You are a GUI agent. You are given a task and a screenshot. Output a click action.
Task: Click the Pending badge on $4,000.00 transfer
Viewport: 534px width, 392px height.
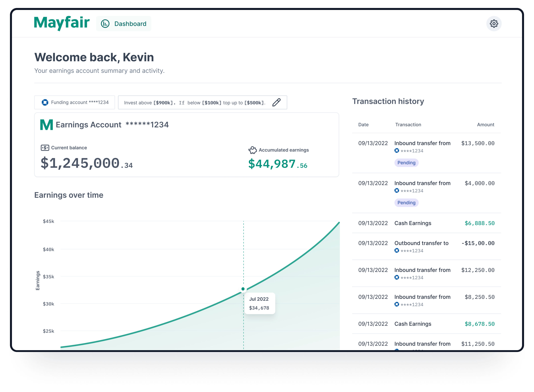coord(406,203)
